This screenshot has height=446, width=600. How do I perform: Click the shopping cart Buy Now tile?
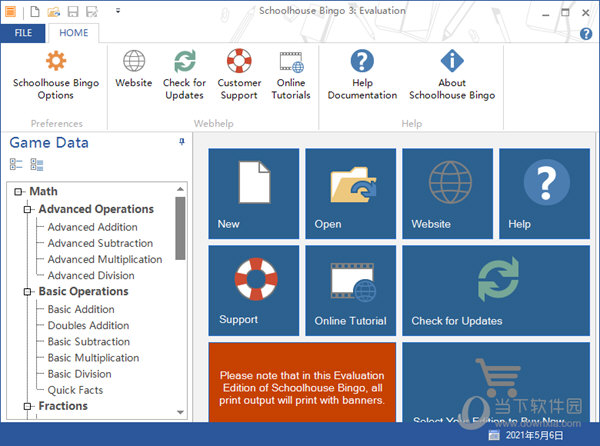pos(496,382)
